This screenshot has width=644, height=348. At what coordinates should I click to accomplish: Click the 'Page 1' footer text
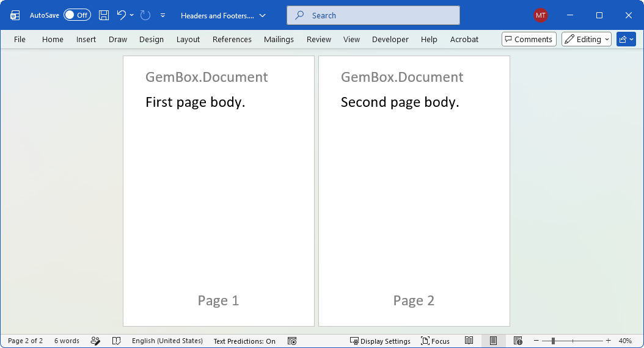[x=218, y=301]
